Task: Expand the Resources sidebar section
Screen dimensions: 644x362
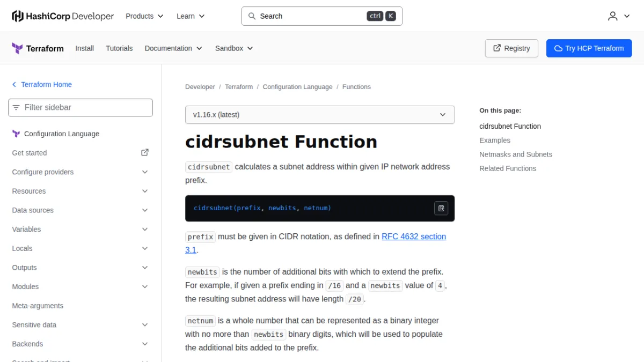Action: [x=145, y=191]
